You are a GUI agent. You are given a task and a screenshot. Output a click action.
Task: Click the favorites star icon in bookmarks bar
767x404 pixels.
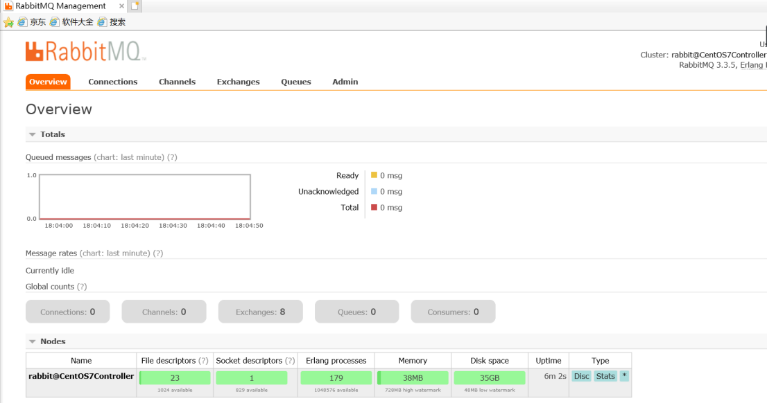point(8,22)
